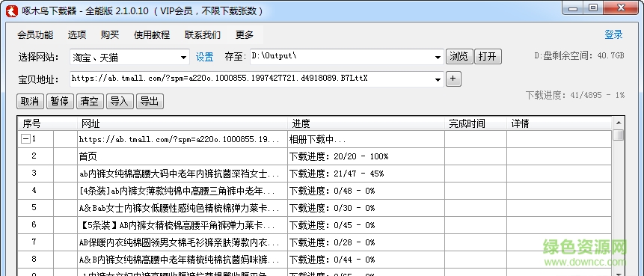
Task: Click sequence number 5 cell
Action: pos(34,208)
